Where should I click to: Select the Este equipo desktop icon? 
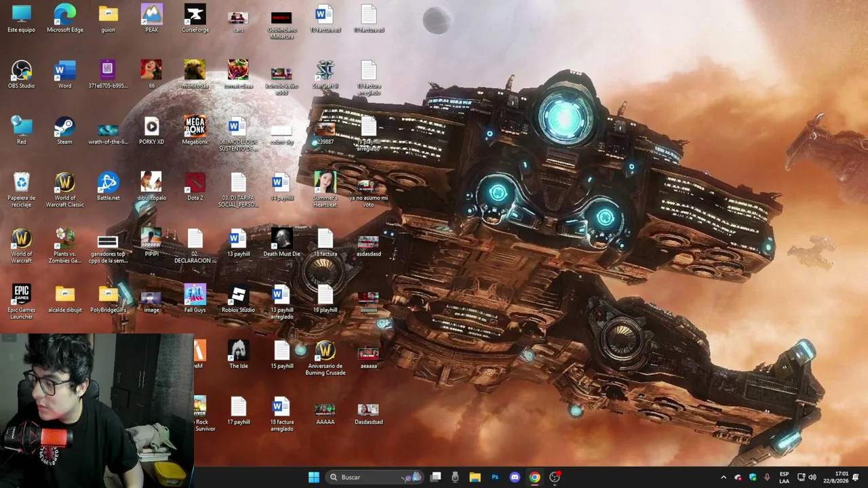(22, 19)
